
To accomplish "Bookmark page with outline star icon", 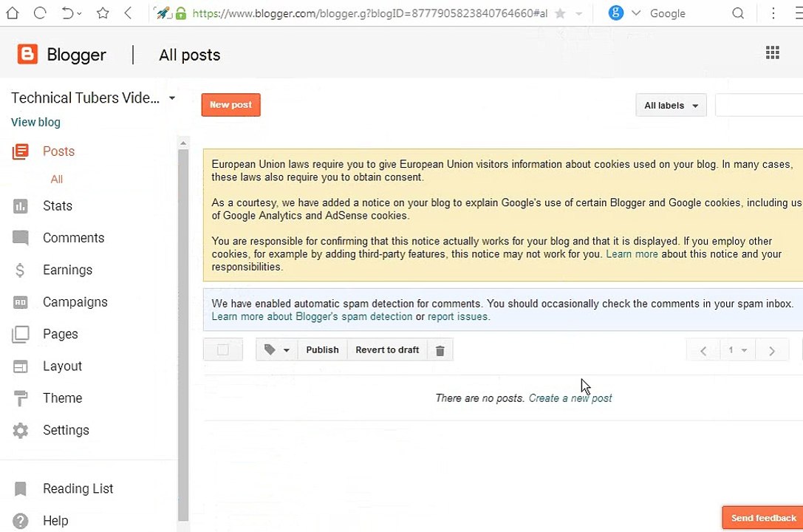I will [x=103, y=13].
